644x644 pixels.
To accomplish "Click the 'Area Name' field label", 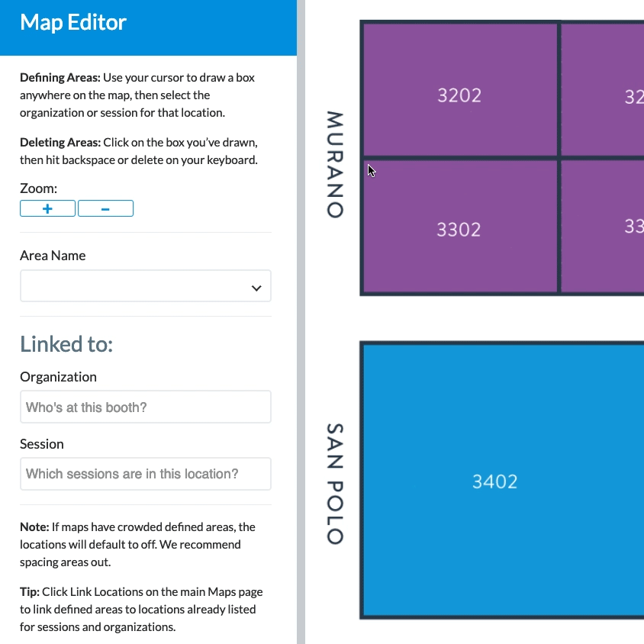I will click(53, 256).
